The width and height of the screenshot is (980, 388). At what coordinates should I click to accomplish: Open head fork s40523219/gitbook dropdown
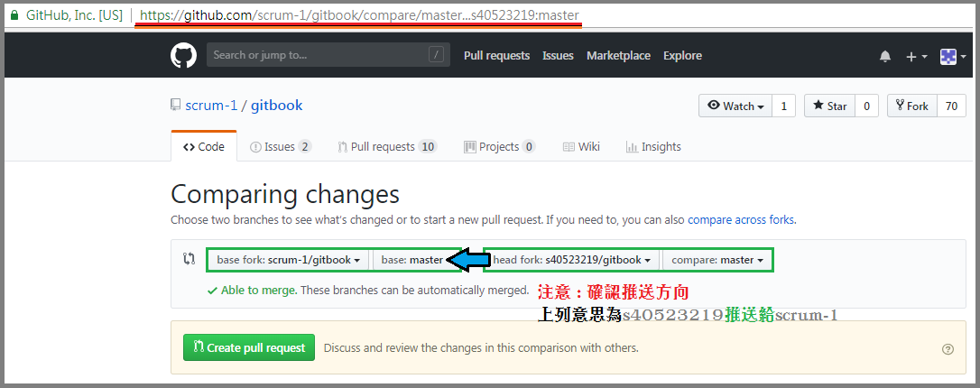[572, 260]
